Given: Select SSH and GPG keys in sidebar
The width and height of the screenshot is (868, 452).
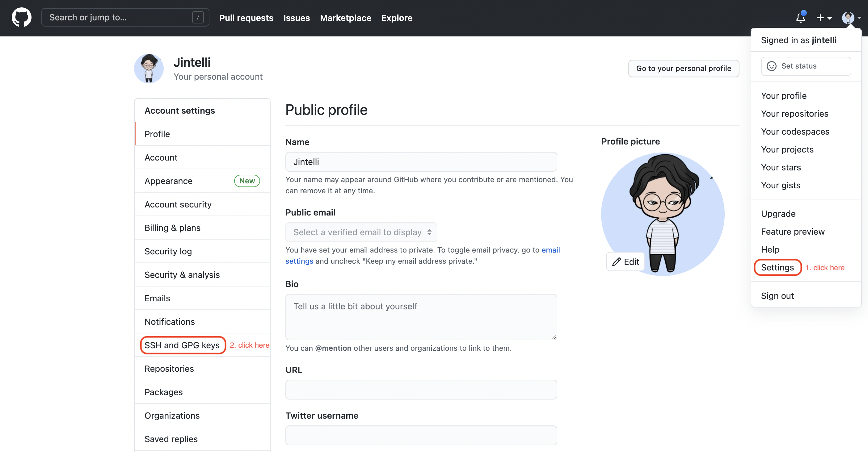Looking at the screenshot, I should coord(182,345).
